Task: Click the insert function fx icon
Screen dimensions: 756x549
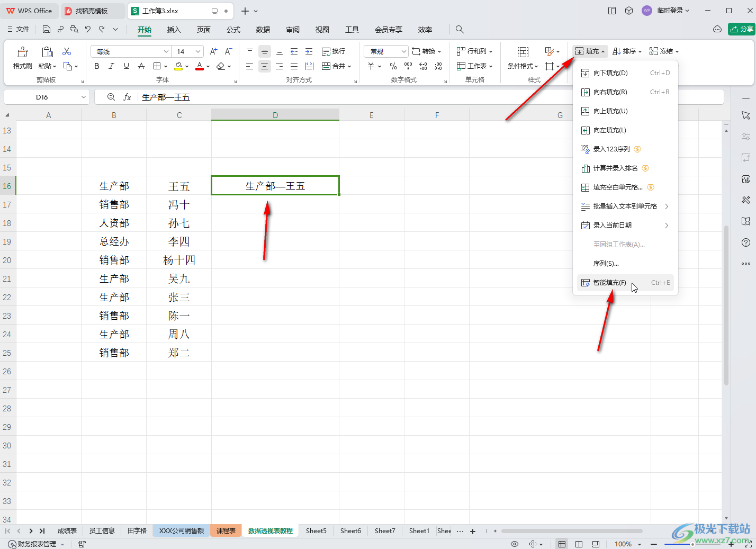Action: pos(127,97)
